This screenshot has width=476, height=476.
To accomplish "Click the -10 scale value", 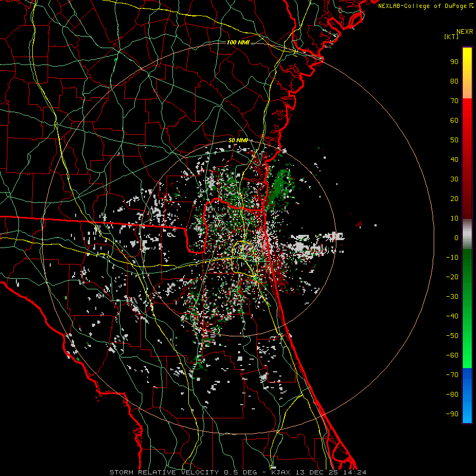I will point(452,258).
